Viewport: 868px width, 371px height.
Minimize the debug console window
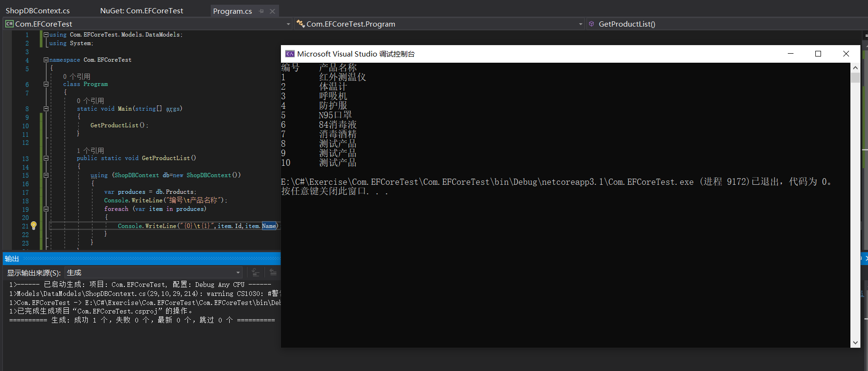pyautogui.click(x=791, y=54)
